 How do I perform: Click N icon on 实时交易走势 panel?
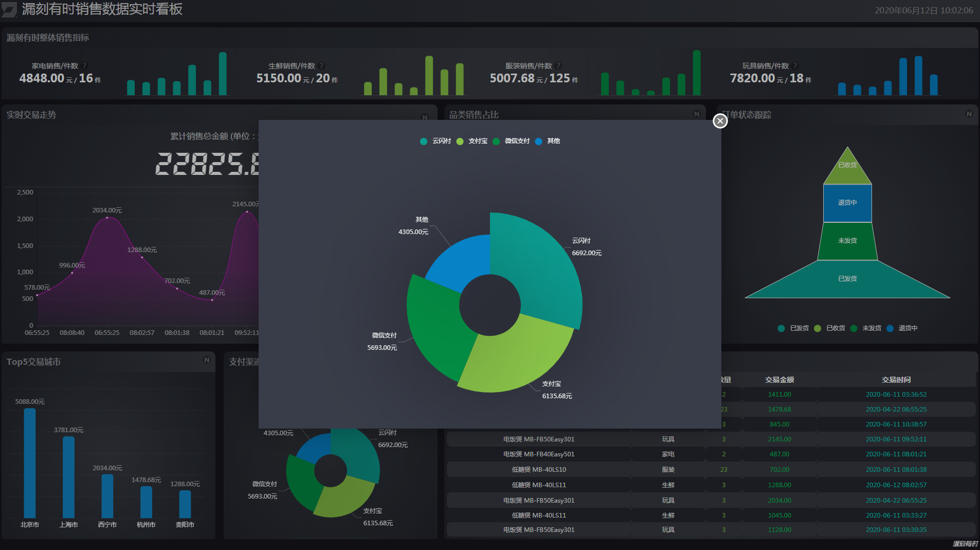[425, 117]
